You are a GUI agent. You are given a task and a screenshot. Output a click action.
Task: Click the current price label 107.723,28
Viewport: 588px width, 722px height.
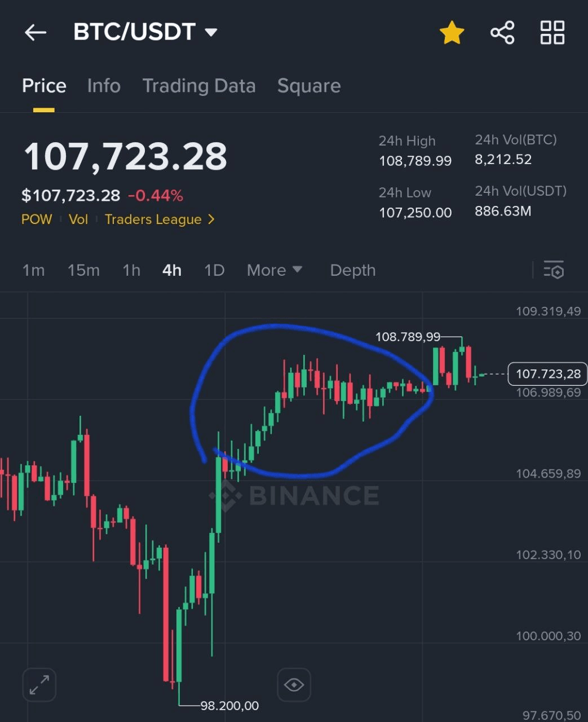click(x=547, y=374)
